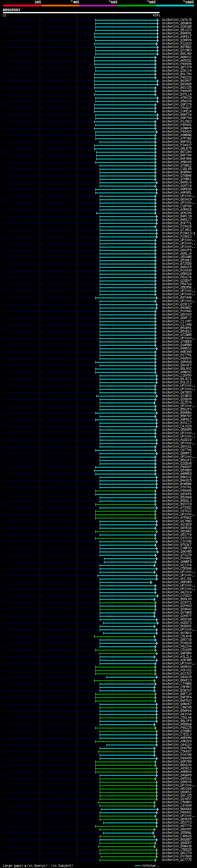Select label UniRef100_B0LT90
The height and width of the screenshot is (868, 197).
coord(177,74)
